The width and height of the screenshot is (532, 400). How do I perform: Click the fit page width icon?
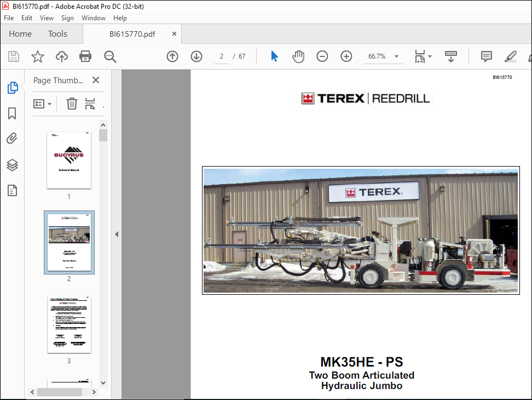[x=420, y=56]
